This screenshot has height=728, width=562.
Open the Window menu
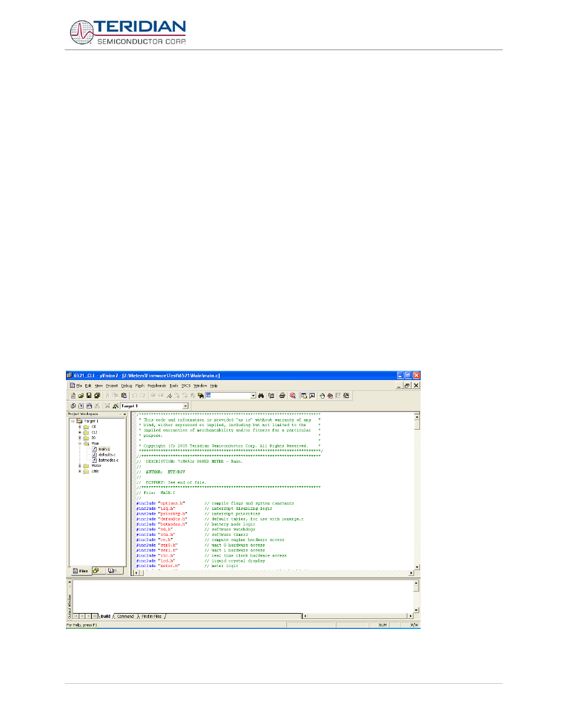coord(200,386)
